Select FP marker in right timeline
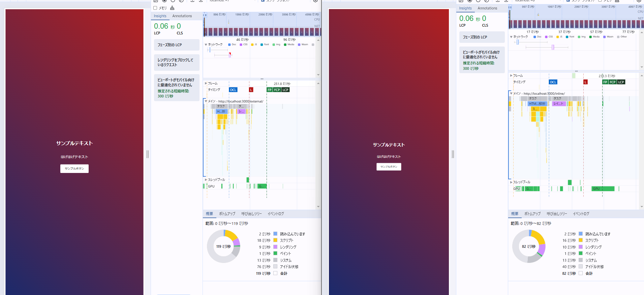Image resolution: width=644 pixels, height=295 pixels. 605,82
